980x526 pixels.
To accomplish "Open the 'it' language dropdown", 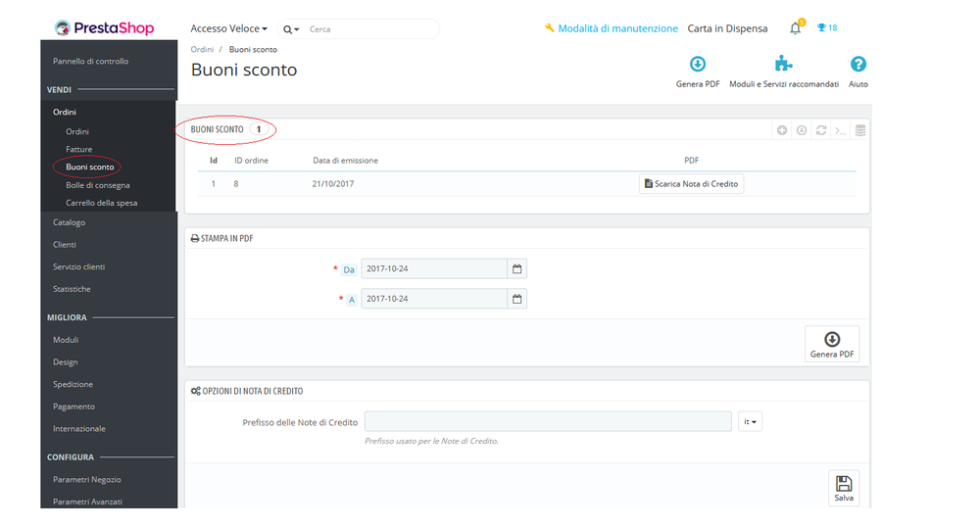I will coord(750,421).
